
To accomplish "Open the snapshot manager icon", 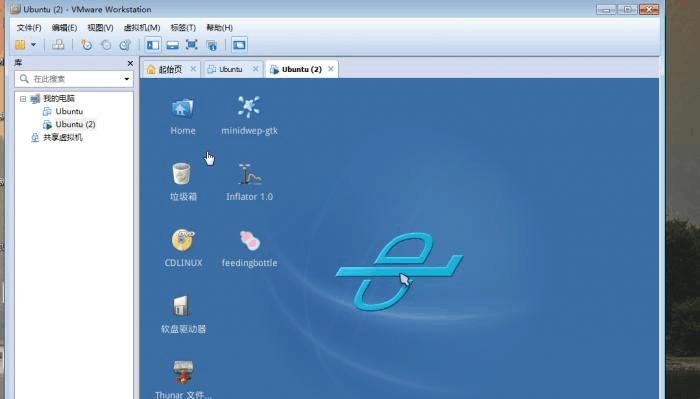I will point(125,45).
